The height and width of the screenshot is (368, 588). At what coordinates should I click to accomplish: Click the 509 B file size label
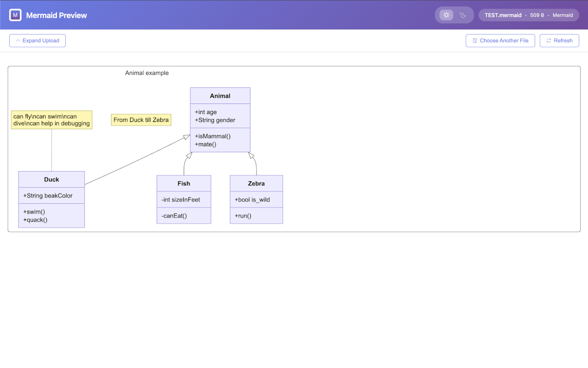click(537, 15)
